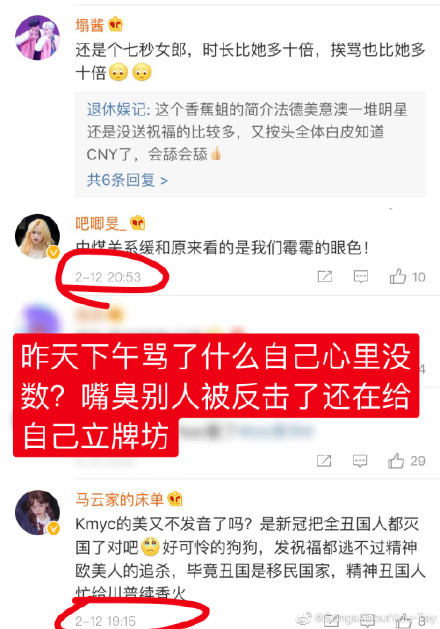440x629 pixels.
Task: Open 退休娱记 profile from quoted reply
Action: tap(116, 110)
